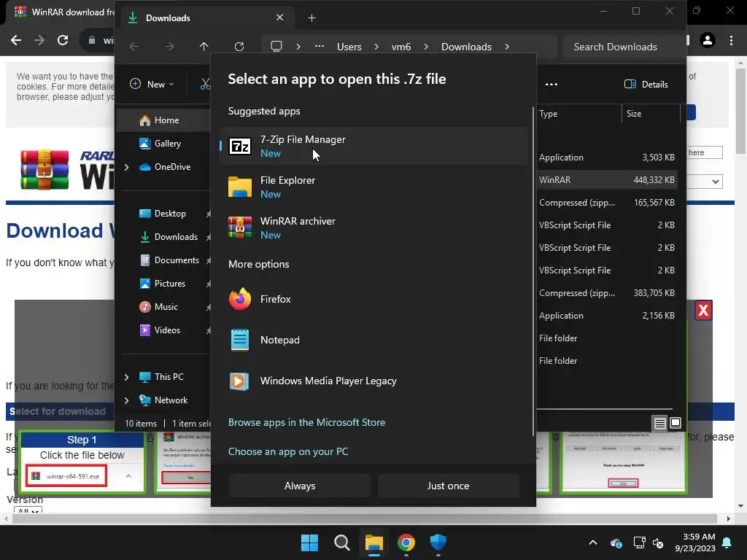Open Browse apps in the Microsoft Store

coord(307,422)
